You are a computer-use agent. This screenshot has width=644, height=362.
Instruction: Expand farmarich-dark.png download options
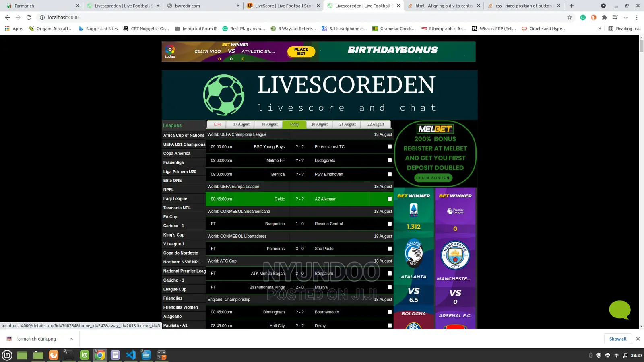71,339
